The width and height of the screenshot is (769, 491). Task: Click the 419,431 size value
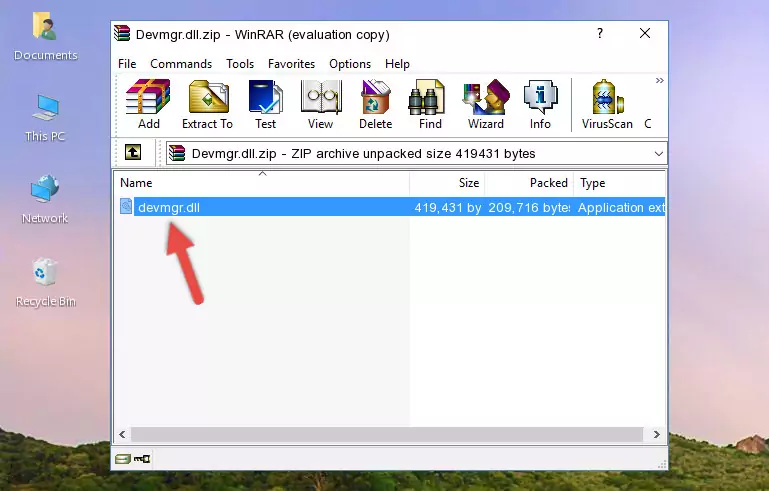[447, 207]
